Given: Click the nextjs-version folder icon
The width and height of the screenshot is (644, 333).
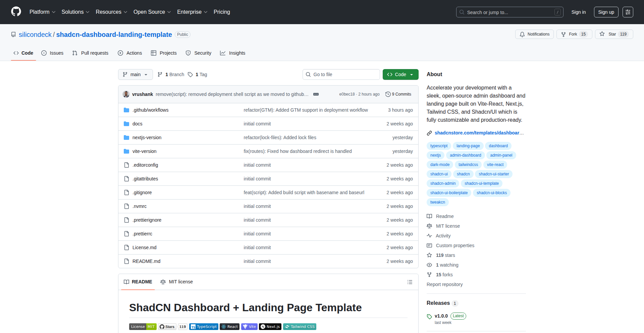Looking at the screenshot, I should [x=126, y=137].
